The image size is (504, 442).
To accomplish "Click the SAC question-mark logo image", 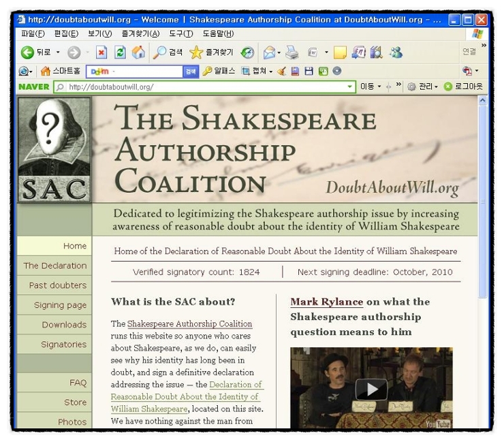I will [54, 149].
